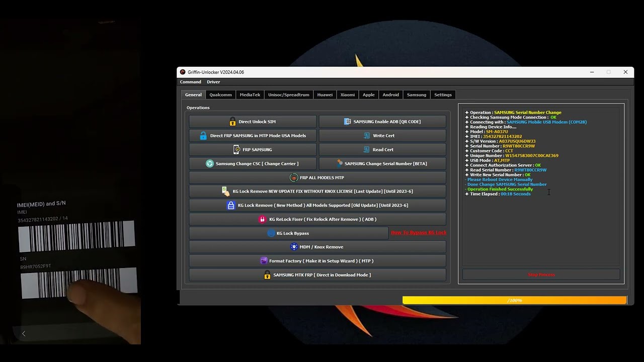
Task: Click the round icon on FRP ALL MODELS MTP
Action: tap(294, 177)
